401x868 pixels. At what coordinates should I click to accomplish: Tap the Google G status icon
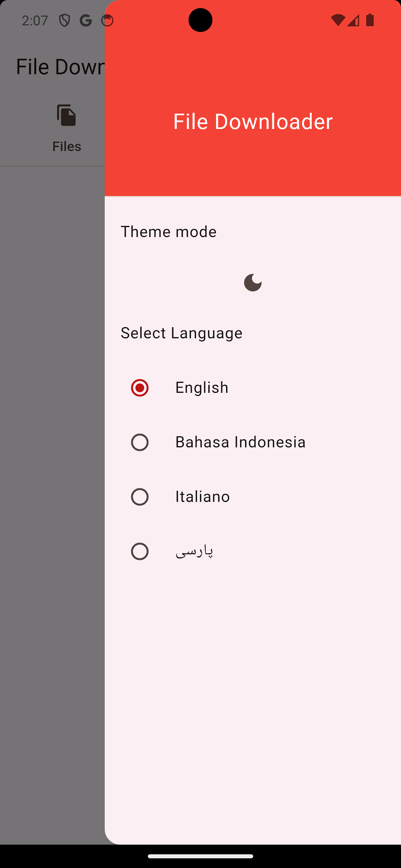tap(86, 20)
